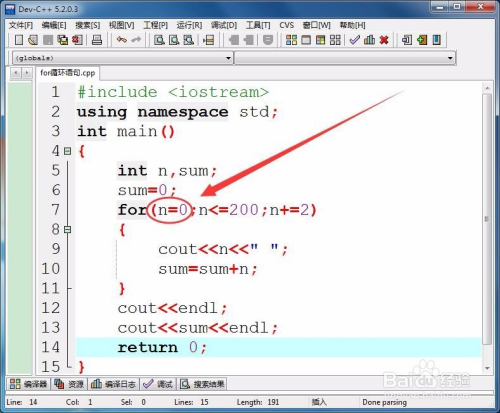The width and height of the screenshot is (500, 413).
Task: Switch to the 调试 bottom tab
Action: [158, 384]
